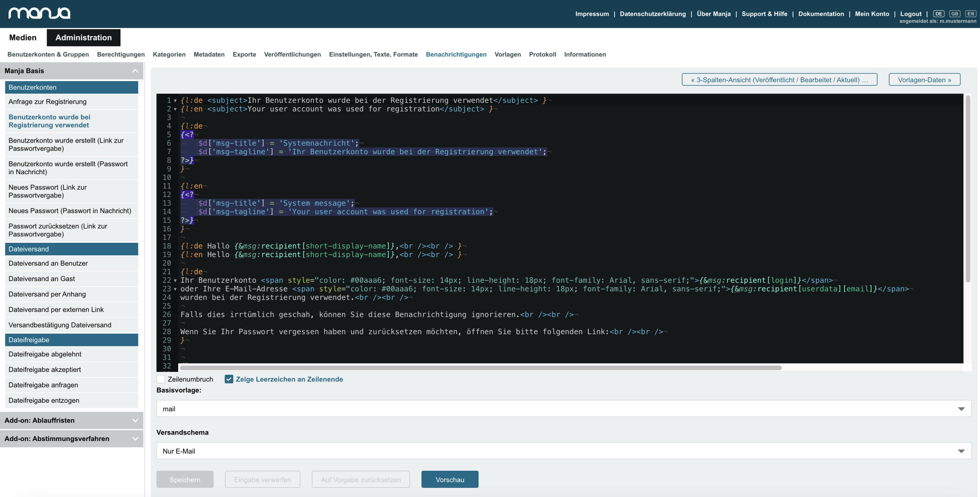The image size is (980, 497).
Task: Uncheck Zeige Leerzeichen an Zeilenende
Action: 229,379
